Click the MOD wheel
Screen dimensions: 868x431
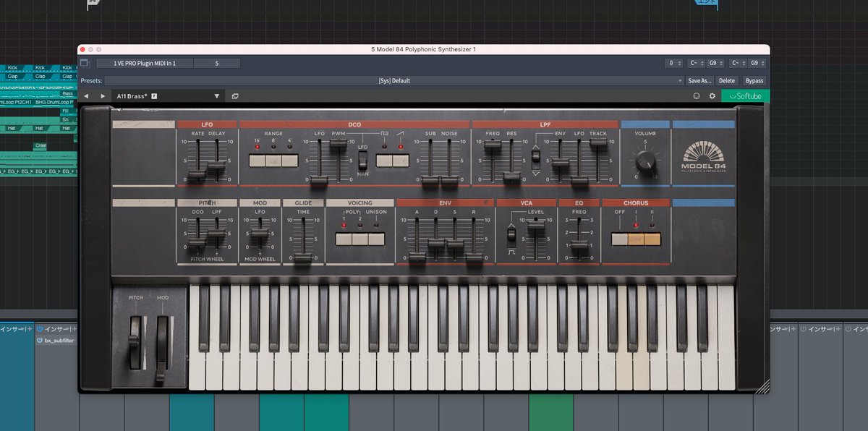[162, 349]
